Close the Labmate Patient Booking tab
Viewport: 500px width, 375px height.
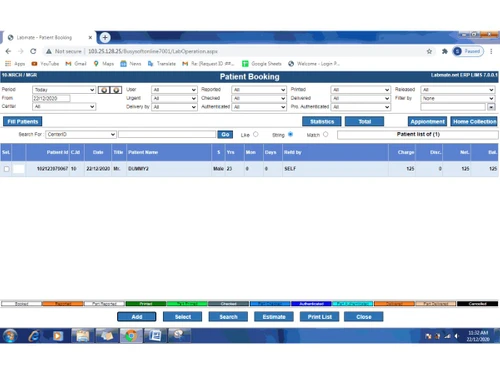point(90,37)
